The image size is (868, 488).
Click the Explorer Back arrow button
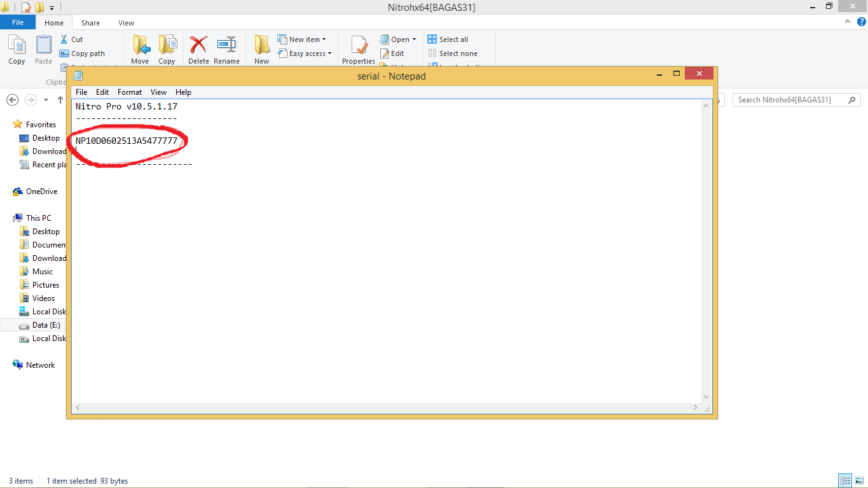(x=12, y=100)
